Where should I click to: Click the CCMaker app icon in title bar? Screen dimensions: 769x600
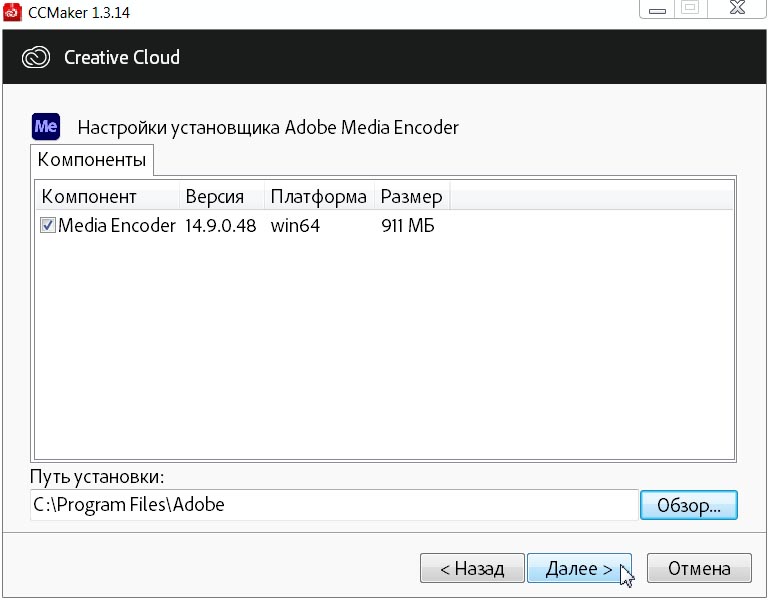click(x=12, y=12)
